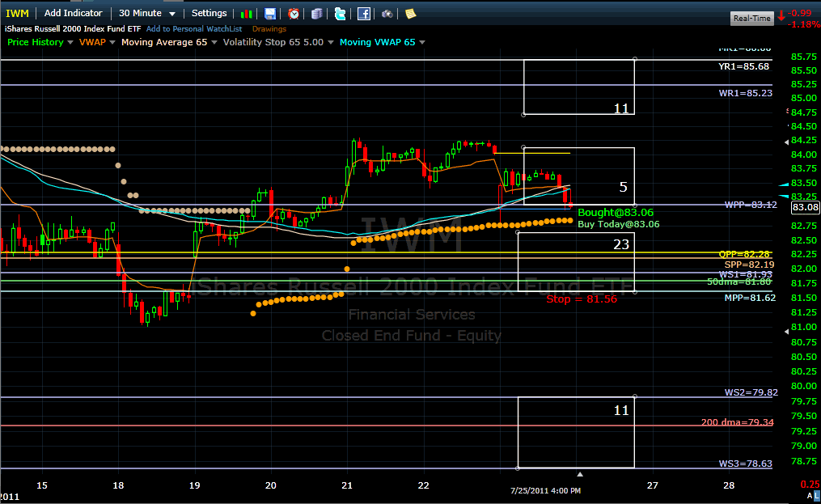Expand the Moving VWAP 65 menu
This screenshot has height=504, width=821.
pyautogui.click(x=422, y=42)
